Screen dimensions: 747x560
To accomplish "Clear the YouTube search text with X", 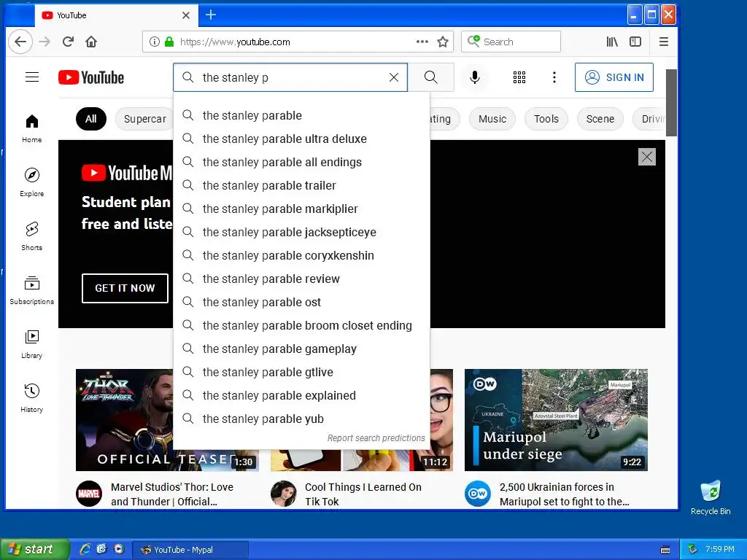I will tap(394, 77).
